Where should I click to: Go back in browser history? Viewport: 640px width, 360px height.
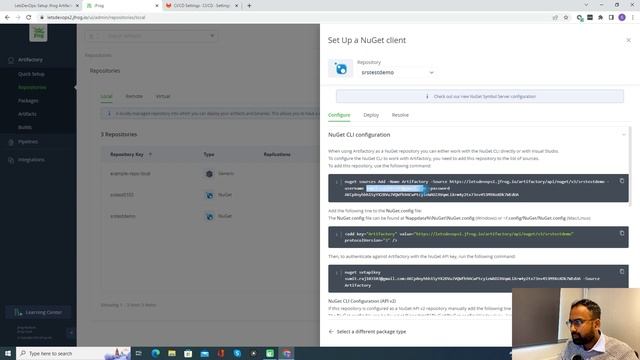[x=7, y=17]
